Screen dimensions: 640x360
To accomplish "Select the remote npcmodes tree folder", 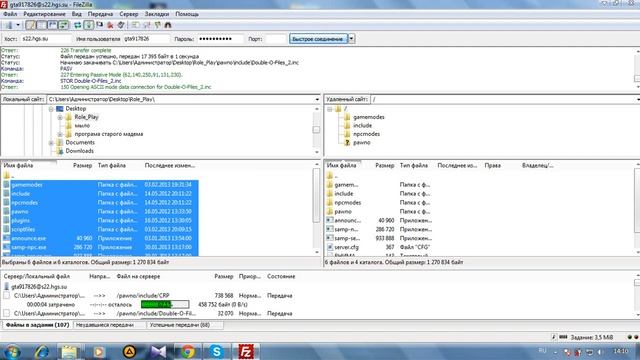I will (x=366, y=134).
